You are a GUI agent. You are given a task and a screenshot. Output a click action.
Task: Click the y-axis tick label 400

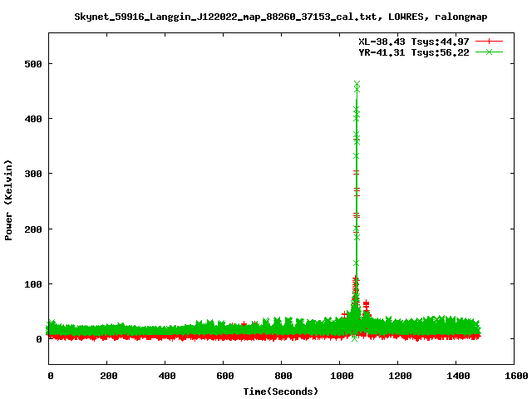[33, 119]
